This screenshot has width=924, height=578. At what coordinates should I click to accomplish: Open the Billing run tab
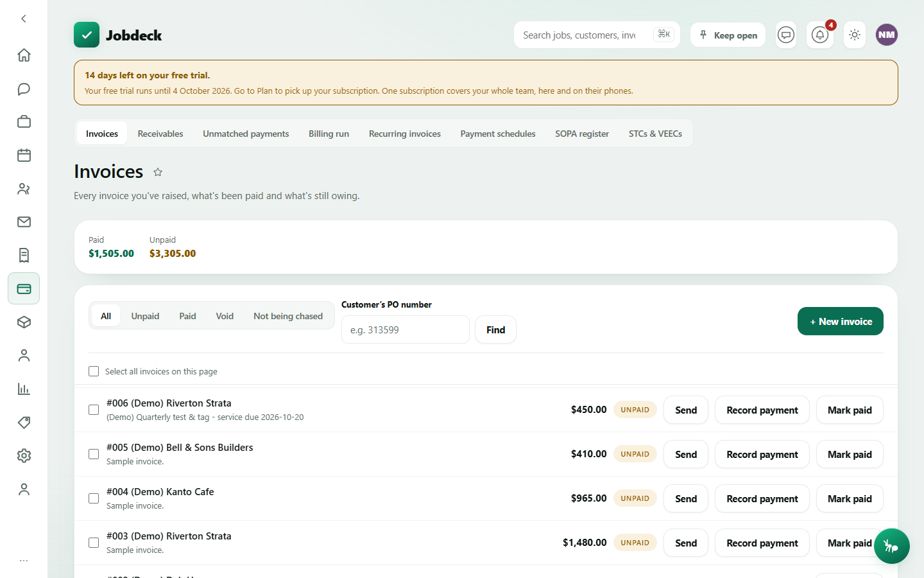pyautogui.click(x=329, y=134)
